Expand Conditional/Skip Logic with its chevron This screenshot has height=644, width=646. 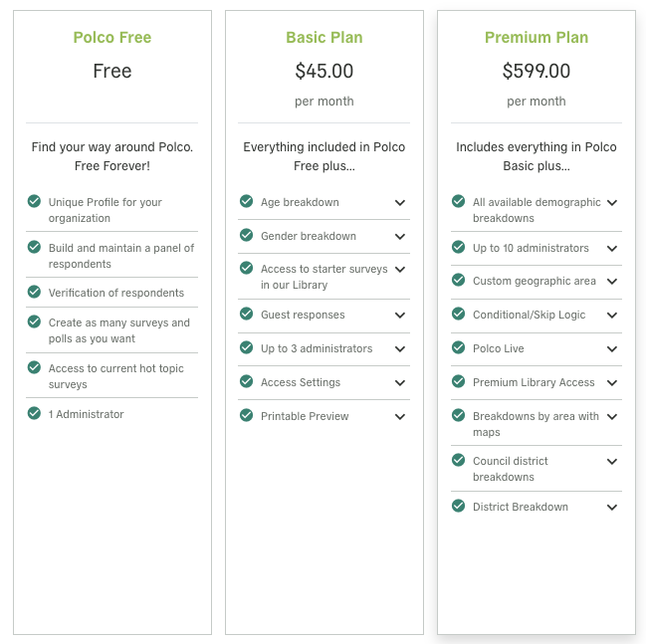(x=612, y=316)
